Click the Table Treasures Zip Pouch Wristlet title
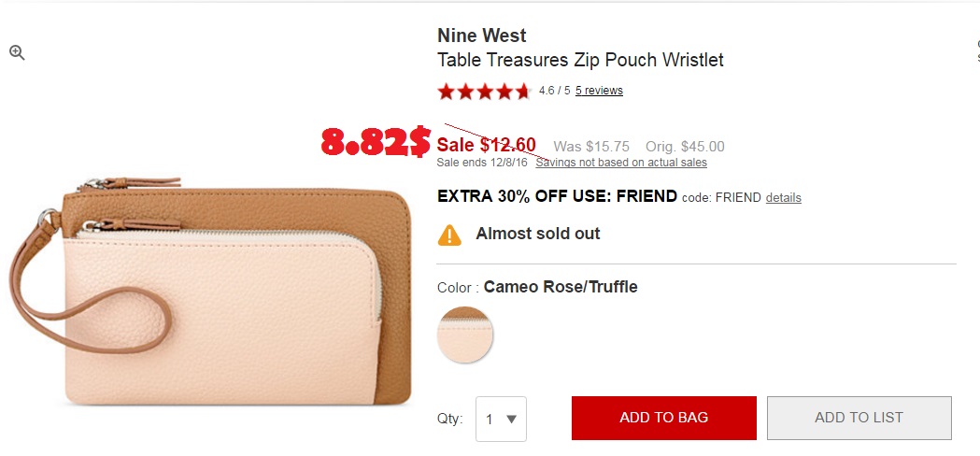Screen dimensions: 980x456 pyautogui.click(x=580, y=61)
